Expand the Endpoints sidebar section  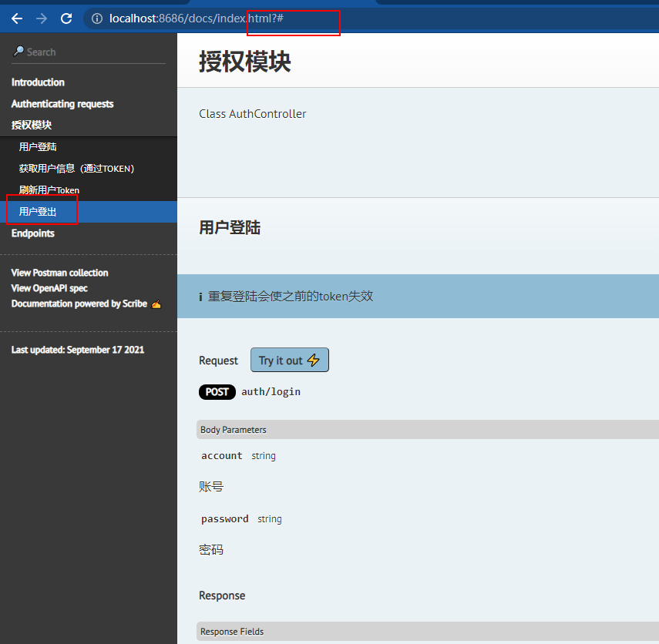click(x=32, y=233)
